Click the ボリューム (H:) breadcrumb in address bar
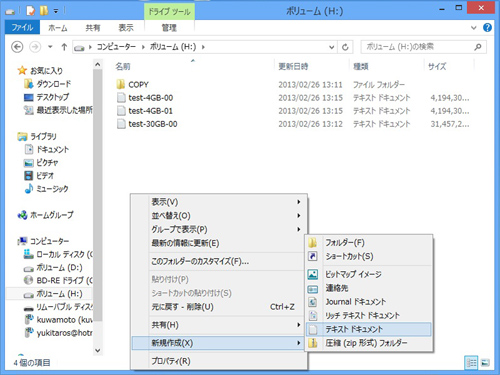Viewport: 500px width, 375px height. pyautogui.click(x=173, y=47)
